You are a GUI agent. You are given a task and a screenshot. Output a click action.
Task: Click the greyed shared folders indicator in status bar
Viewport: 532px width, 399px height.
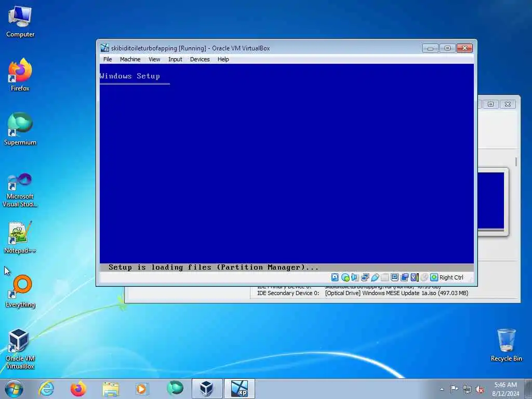385,277
